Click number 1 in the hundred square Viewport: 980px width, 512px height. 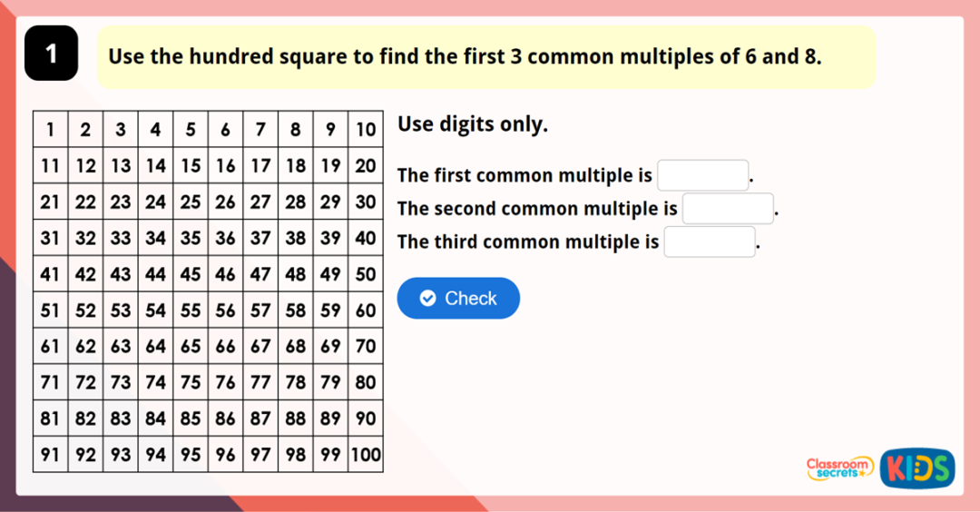coord(51,130)
